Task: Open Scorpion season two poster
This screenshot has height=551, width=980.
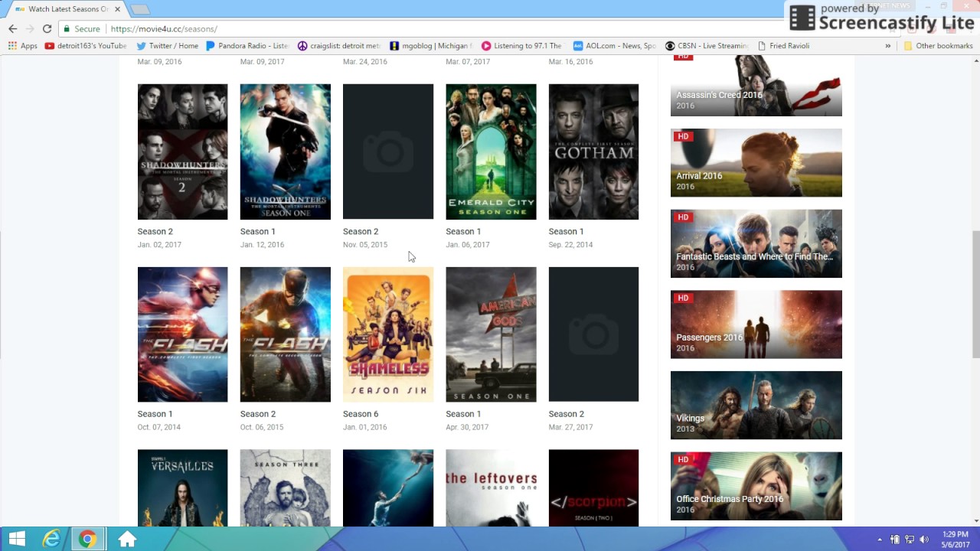Action: [593, 488]
